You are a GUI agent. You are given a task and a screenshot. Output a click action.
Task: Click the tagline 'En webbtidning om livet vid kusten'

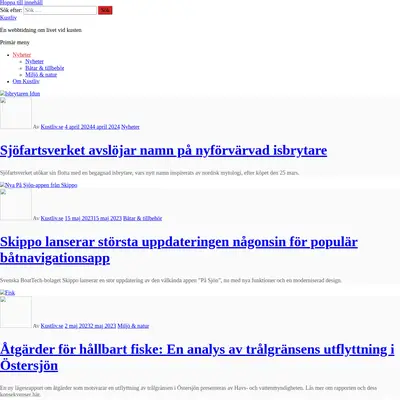click(x=41, y=30)
